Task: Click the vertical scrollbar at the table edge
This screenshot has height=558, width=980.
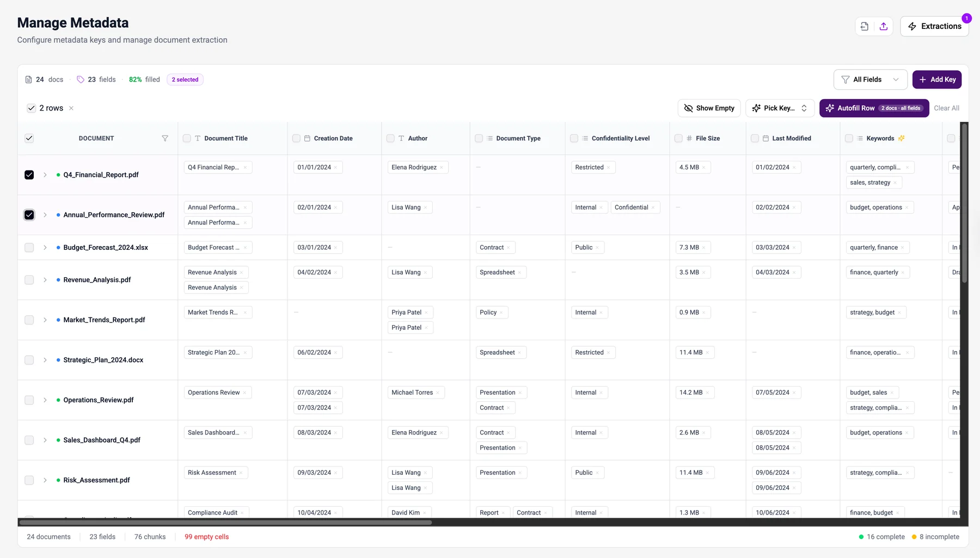Action: [964, 203]
